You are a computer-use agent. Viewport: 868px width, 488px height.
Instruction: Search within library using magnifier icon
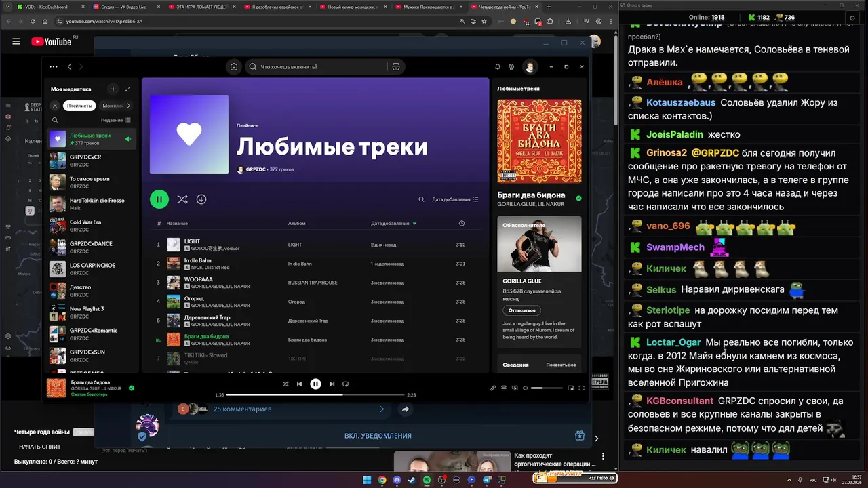55,120
